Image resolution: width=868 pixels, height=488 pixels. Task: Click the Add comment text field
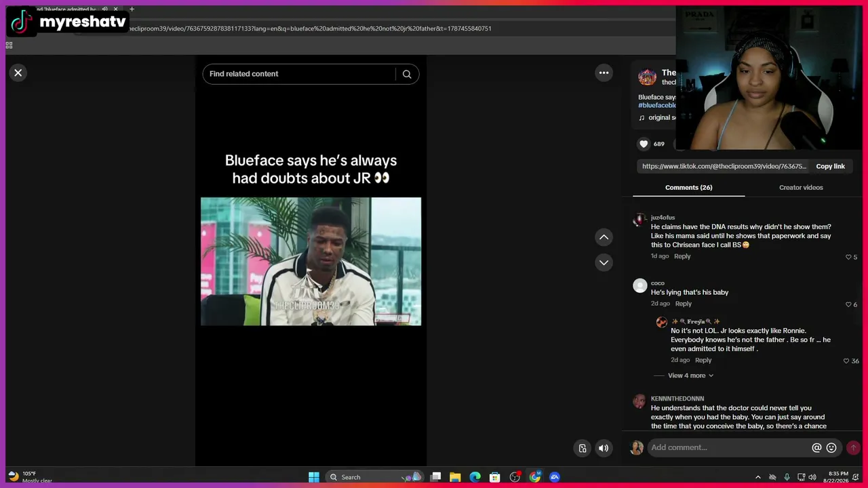729,447
